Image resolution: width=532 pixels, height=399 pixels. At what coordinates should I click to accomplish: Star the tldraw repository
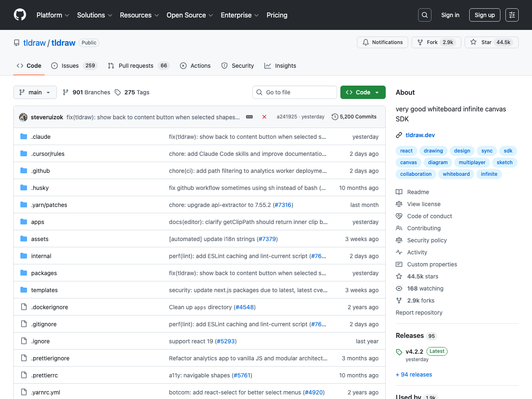pos(491,42)
